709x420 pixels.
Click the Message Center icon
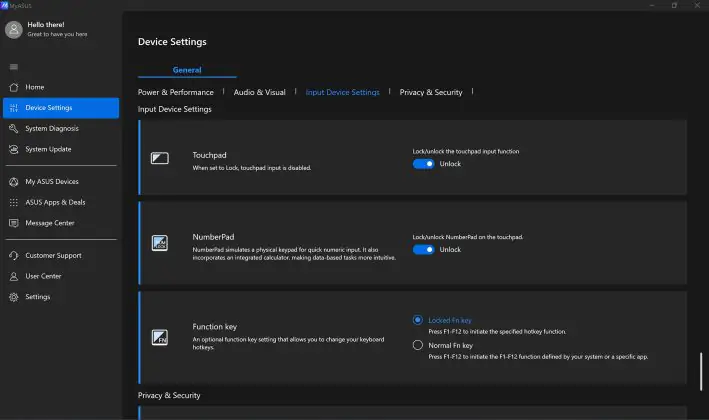pyautogui.click(x=14, y=223)
